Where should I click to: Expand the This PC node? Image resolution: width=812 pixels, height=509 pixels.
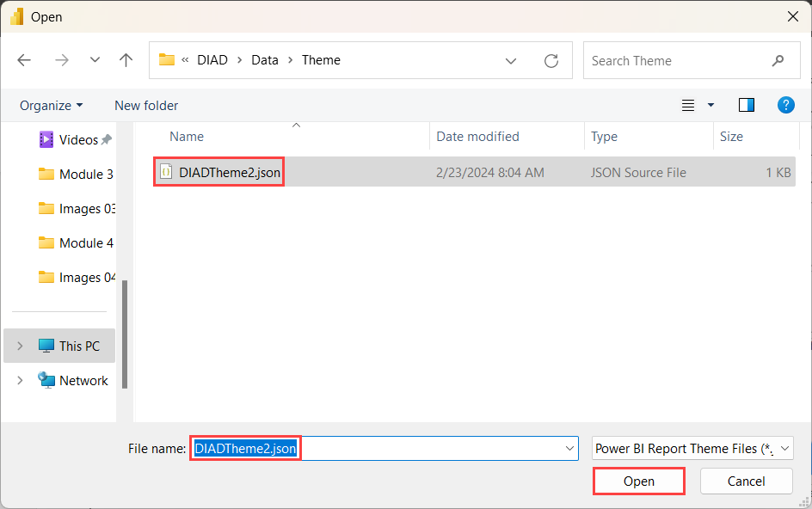pyautogui.click(x=20, y=346)
